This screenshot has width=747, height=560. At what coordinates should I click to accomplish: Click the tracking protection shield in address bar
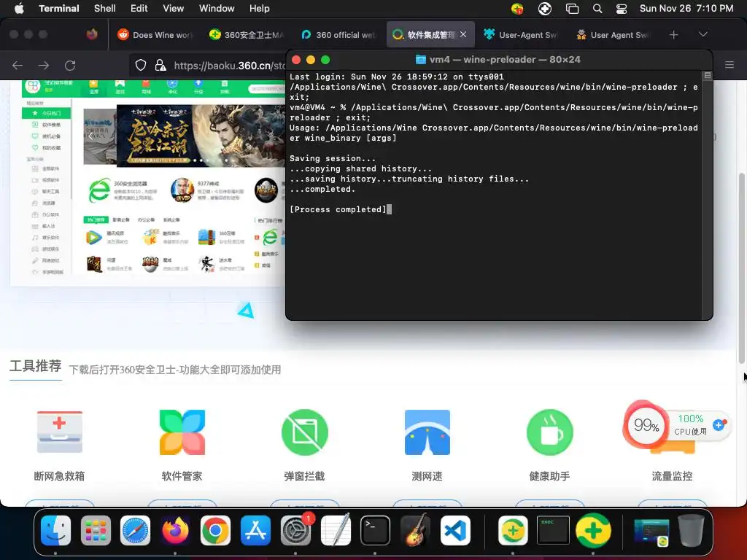point(141,65)
